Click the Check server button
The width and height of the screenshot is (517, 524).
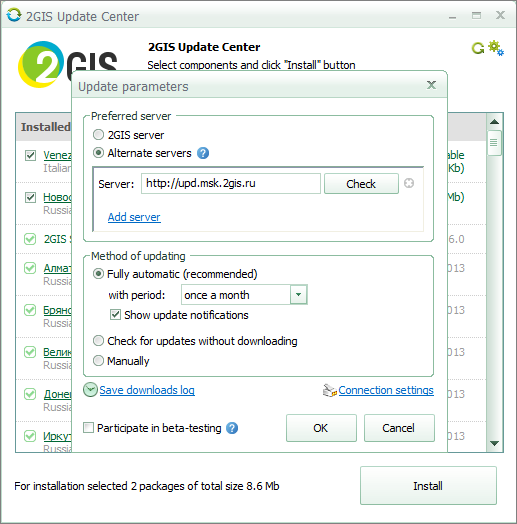pyautogui.click(x=361, y=183)
